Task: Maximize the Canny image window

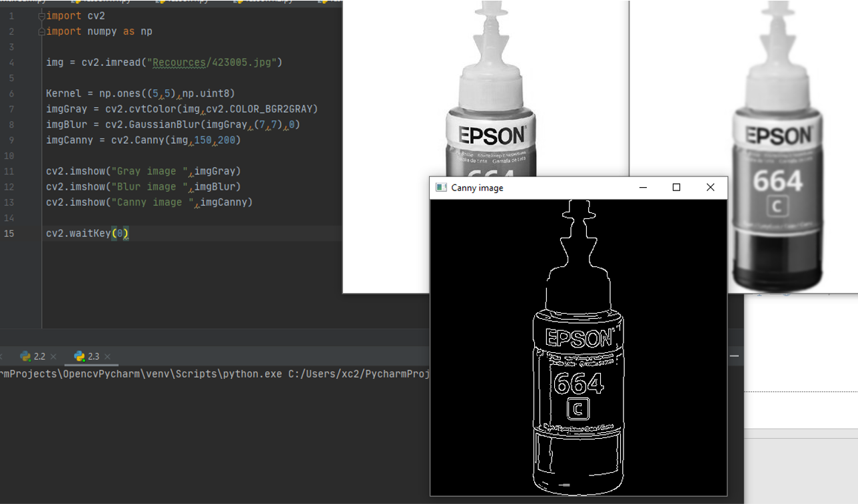Action: tap(676, 188)
